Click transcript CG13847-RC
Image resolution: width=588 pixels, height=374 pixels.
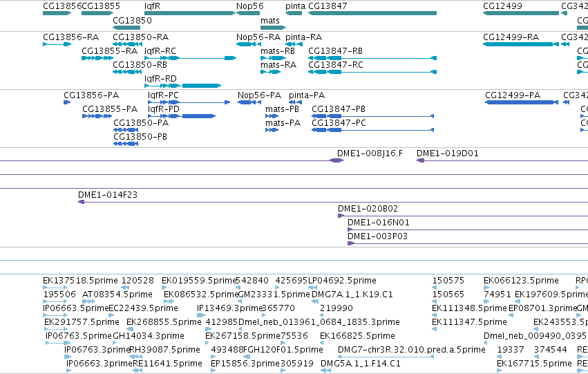(372, 72)
